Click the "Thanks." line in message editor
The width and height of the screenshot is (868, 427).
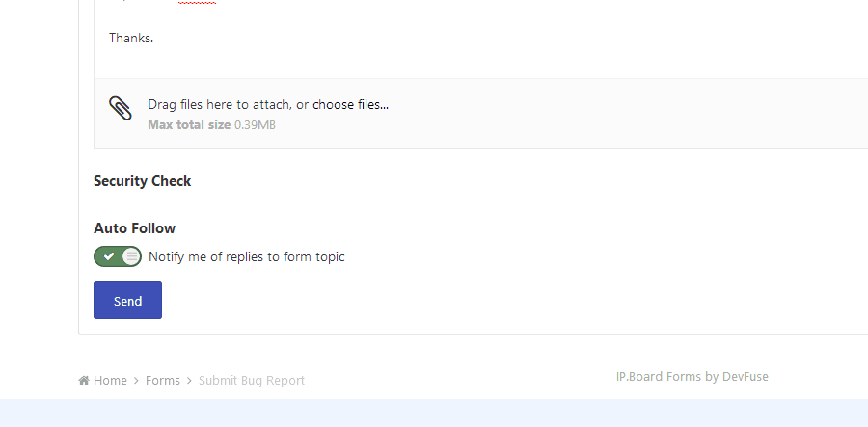point(131,39)
